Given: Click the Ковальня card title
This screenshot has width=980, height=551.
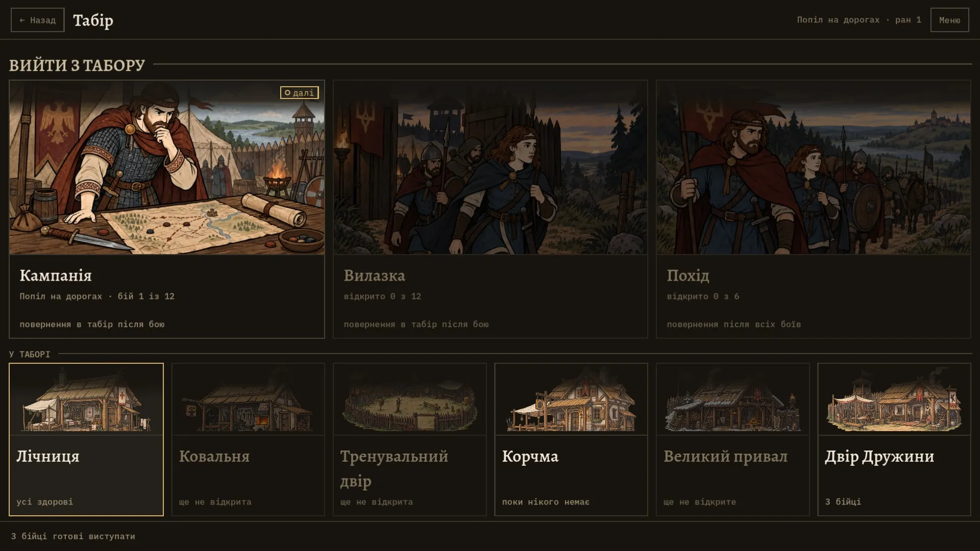Looking at the screenshot, I should pos(214,456).
